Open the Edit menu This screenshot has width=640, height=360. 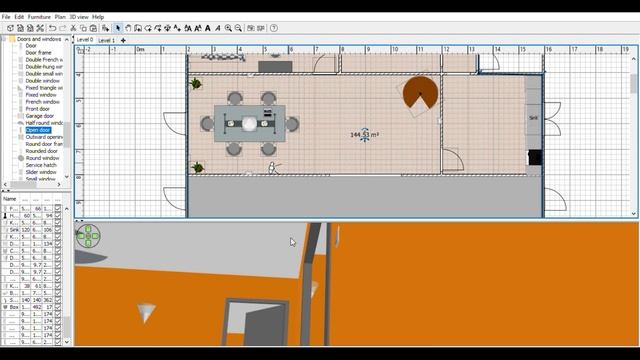(x=19, y=17)
